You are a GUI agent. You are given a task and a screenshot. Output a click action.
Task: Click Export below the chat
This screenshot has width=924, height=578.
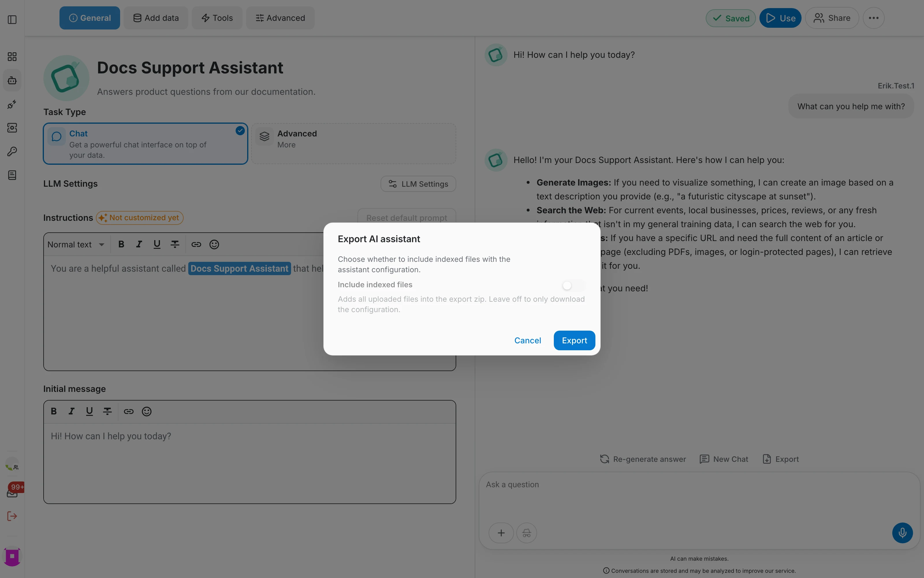click(780, 459)
